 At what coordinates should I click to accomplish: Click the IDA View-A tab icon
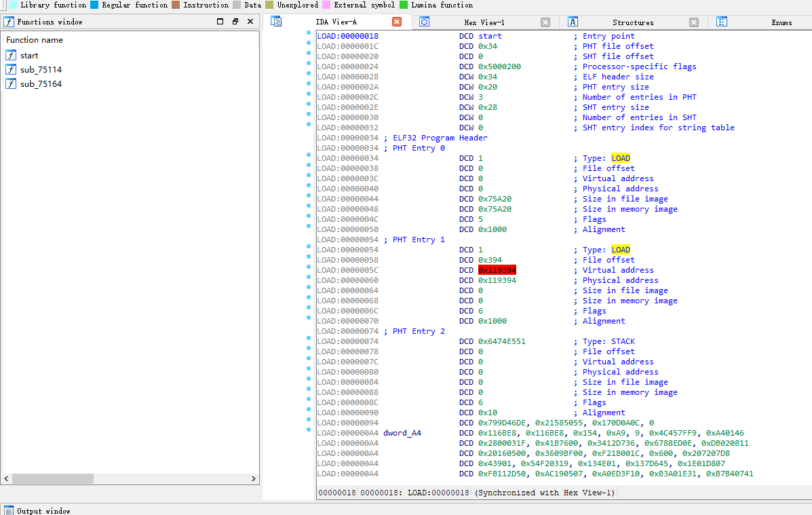click(x=276, y=22)
